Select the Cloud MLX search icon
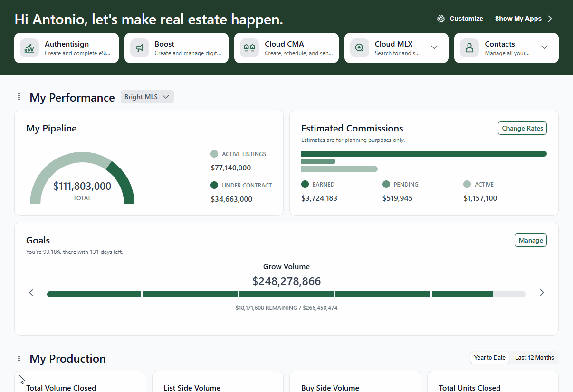 [359, 48]
